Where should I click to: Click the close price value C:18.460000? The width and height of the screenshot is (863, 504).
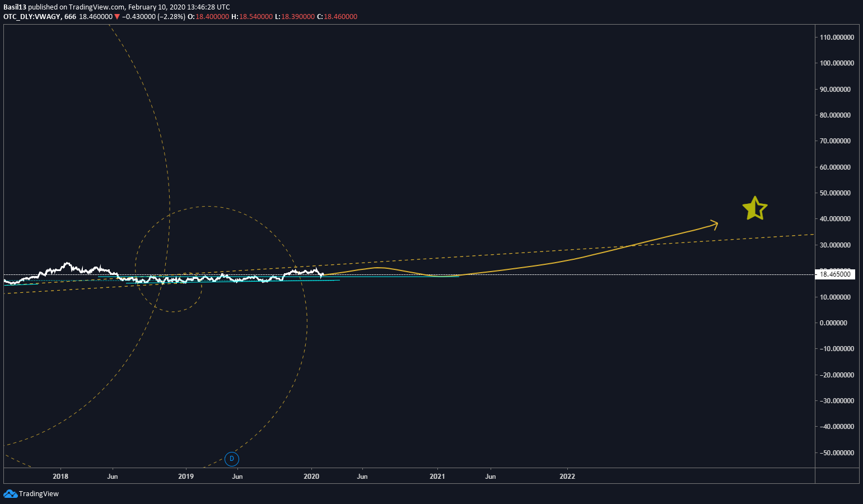click(337, 17)
